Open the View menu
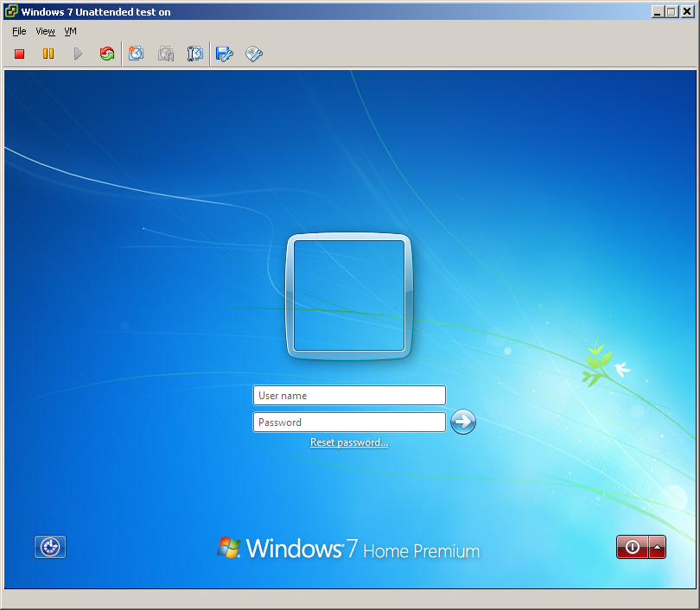This screenshot has width=700, height=610. (x=45, y=31)
